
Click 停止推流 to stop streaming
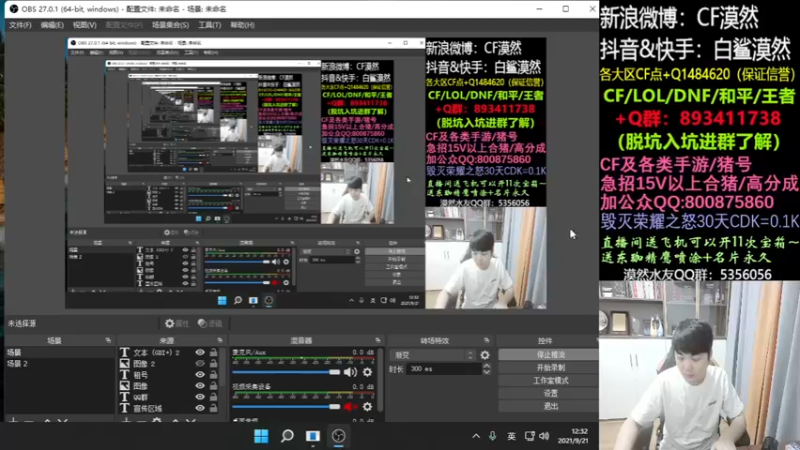[550, 355]
